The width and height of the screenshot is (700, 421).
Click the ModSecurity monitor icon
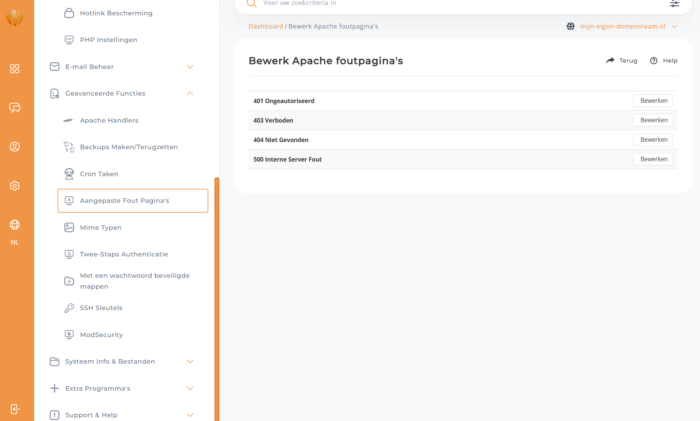click(69, 334)
